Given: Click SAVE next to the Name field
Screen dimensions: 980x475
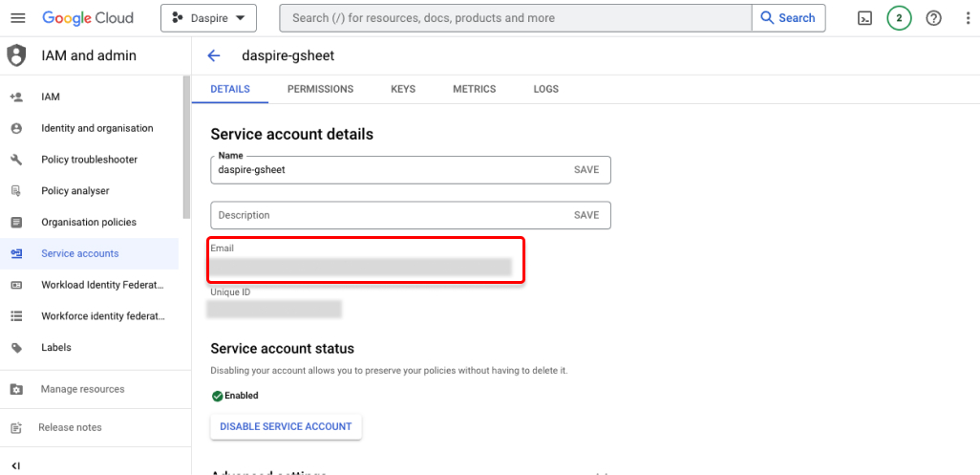Looking at the screenshot, I should pos(586,169).
